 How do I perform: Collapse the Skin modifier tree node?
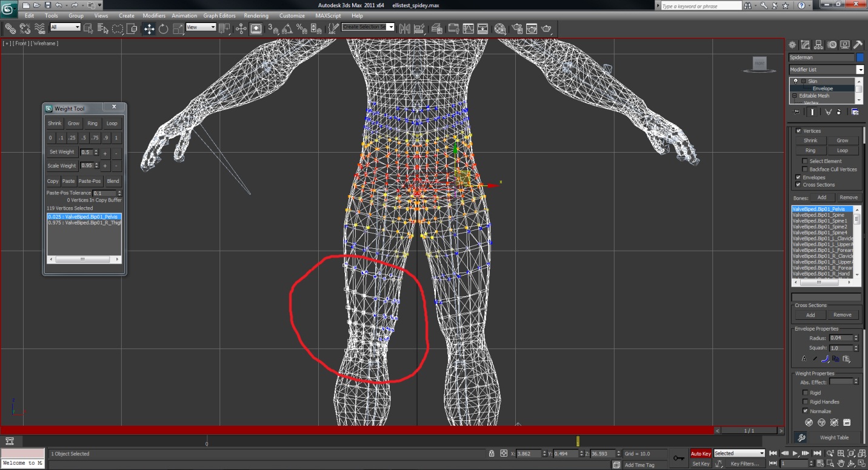(804, 81)
